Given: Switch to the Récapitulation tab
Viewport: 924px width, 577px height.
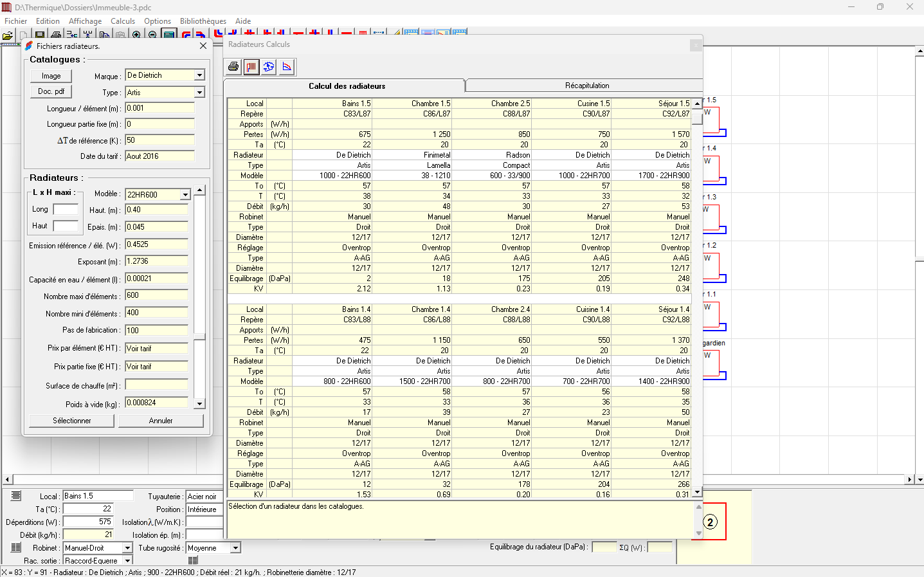Looking at the screenshot, I should (x=586, y=86).
